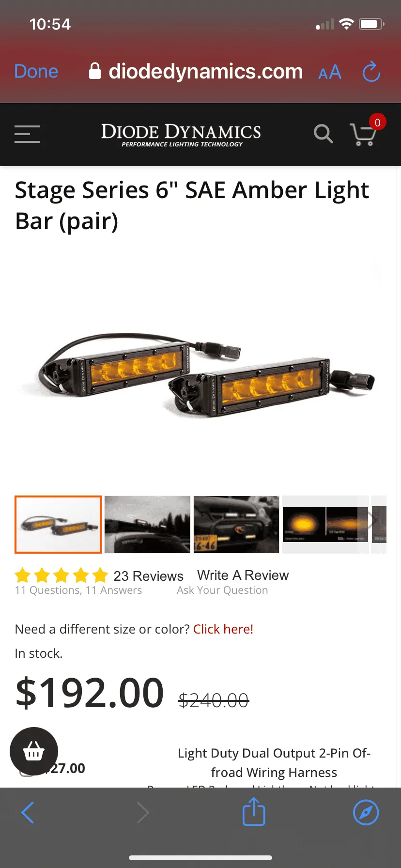Open the shopping cart icon
The height and width of the screenshot is (868, 401).
point(363,134)
